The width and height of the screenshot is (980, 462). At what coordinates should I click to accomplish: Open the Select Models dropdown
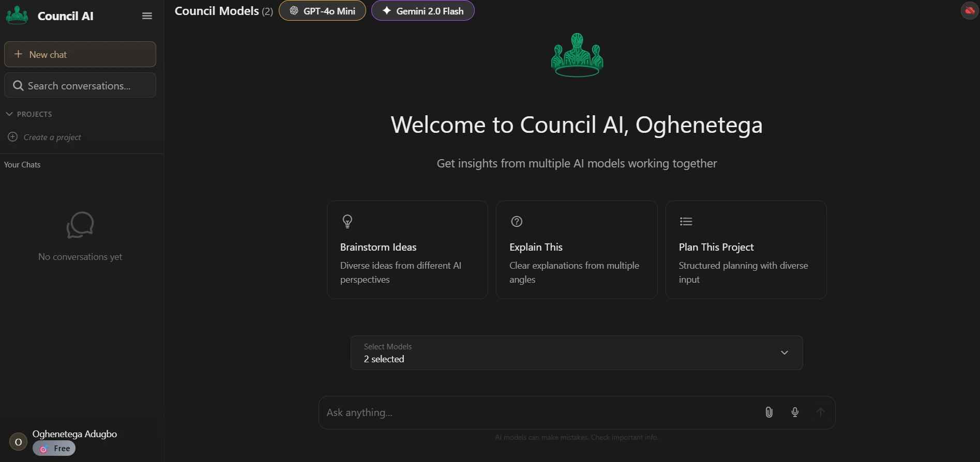coord(577,353)
